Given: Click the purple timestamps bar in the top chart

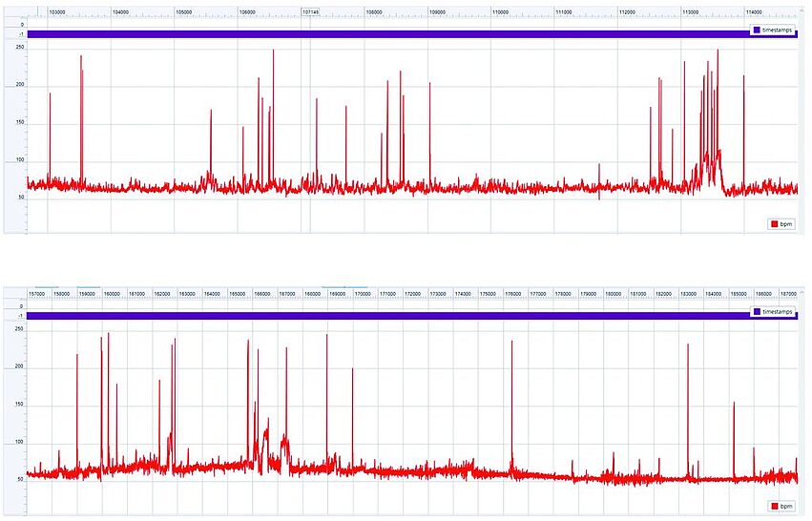Looking at the screenshot, I should pos(382,34).
